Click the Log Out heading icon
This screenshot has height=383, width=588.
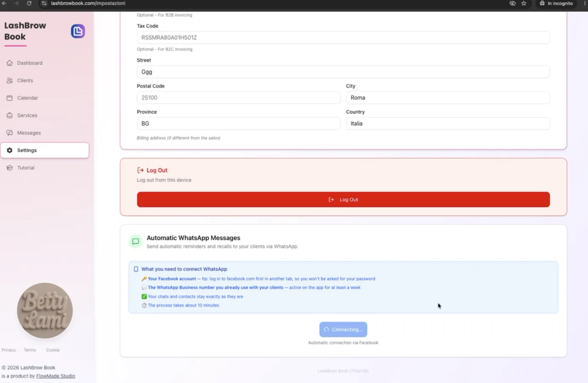coord(140,170)
